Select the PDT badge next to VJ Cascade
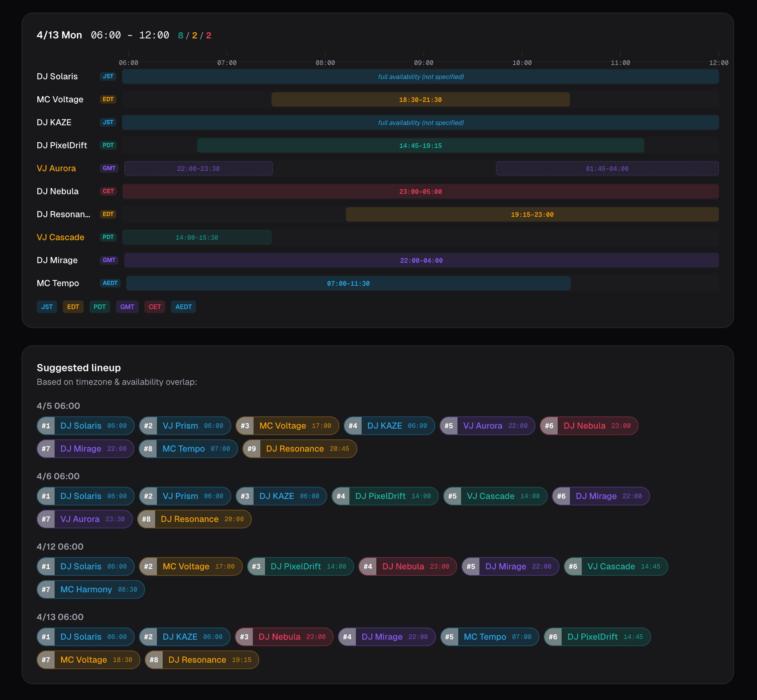 [x=108, y=237]
